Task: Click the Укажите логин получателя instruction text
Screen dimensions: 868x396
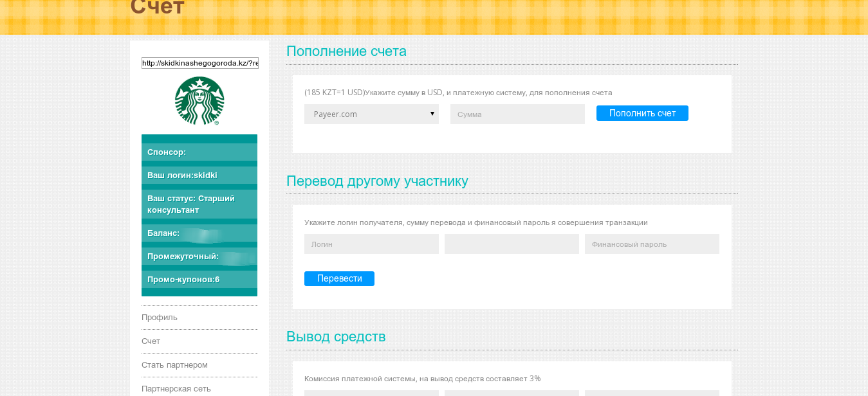Action: pyautogui.click(x=476, y=222)
